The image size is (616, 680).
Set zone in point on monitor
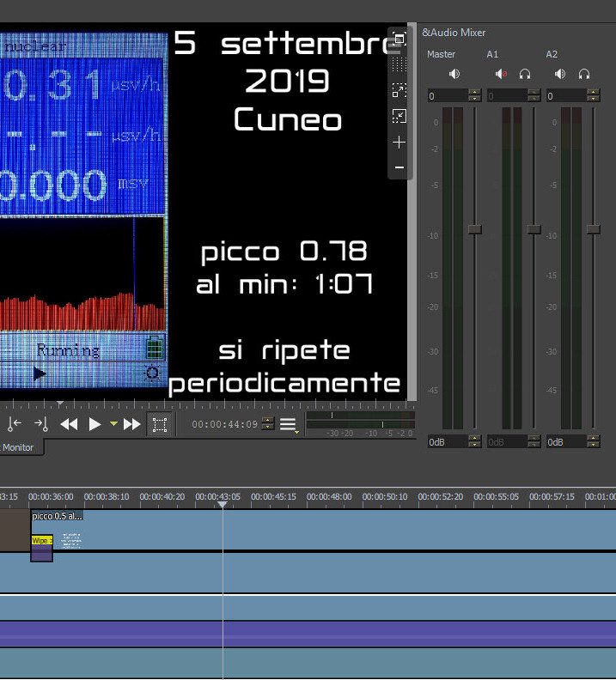(x=15, y=423)
